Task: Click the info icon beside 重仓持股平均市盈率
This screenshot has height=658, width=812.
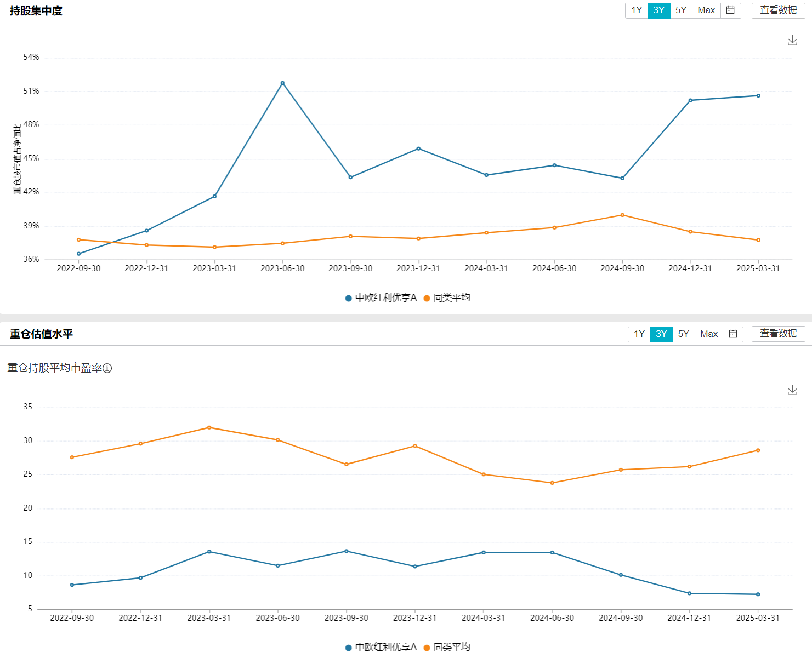Action: coord(107,368)
